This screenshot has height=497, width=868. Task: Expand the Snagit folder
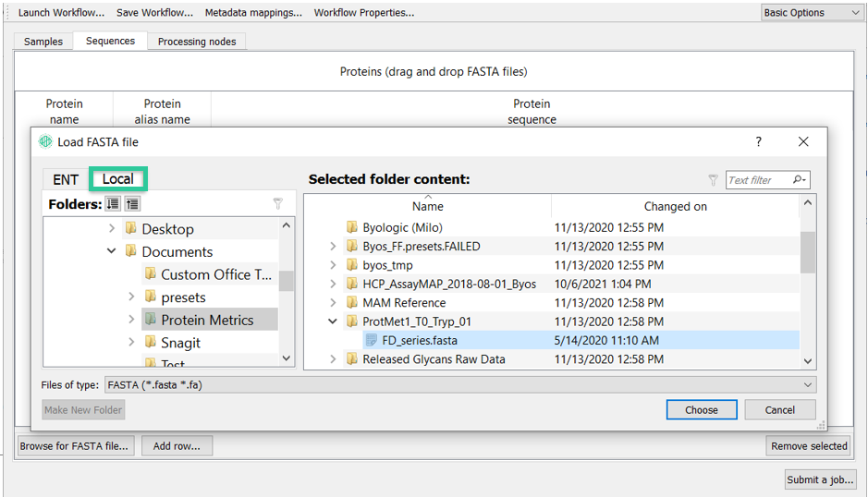tap(132, 342)
